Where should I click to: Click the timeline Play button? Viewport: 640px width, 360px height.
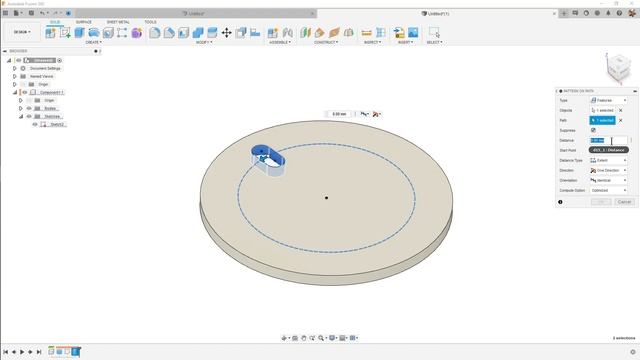[x=22, y=352]
